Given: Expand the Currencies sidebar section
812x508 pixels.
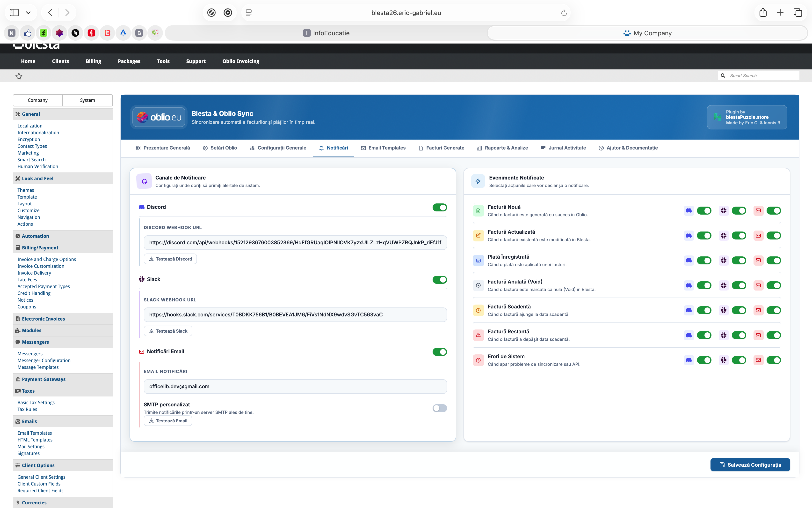Looking at the screenshot, I should [x=63, y=503].
